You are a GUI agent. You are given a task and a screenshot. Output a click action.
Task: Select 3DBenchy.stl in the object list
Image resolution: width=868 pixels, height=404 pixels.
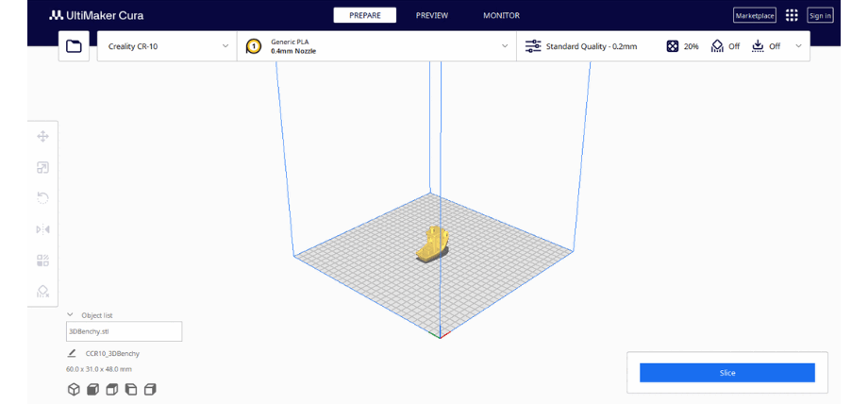coord(124,331)
